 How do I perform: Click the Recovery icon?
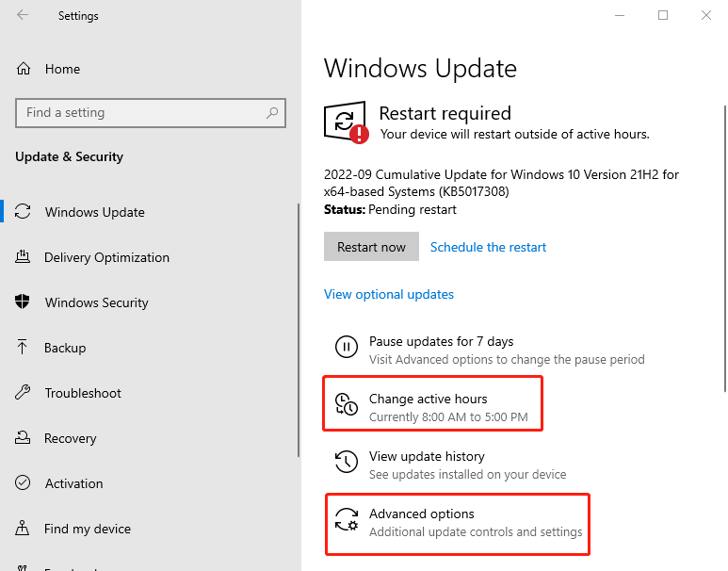(23, 437)
